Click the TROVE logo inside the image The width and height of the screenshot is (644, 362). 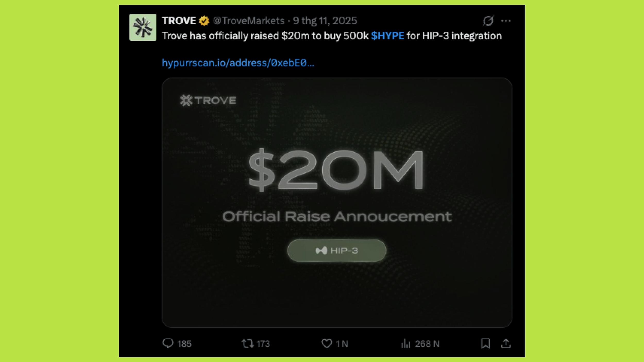click(208, 100)
